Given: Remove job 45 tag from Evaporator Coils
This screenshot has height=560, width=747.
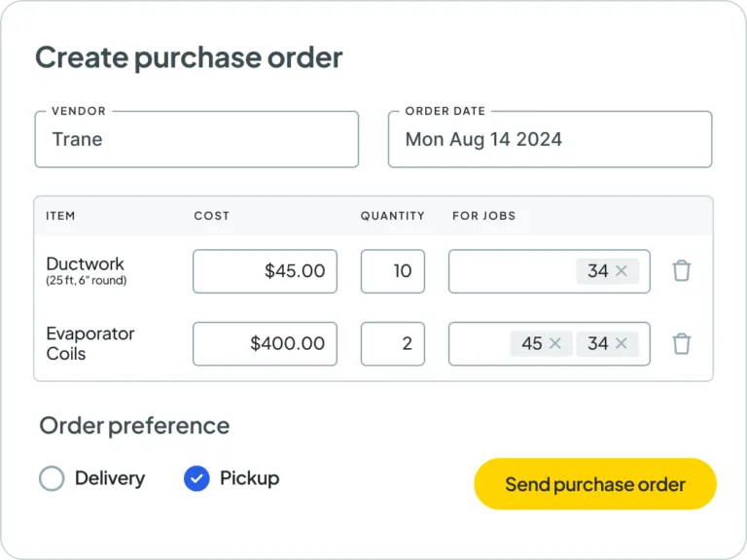Looking at the screenshot, I should [555, 343].
